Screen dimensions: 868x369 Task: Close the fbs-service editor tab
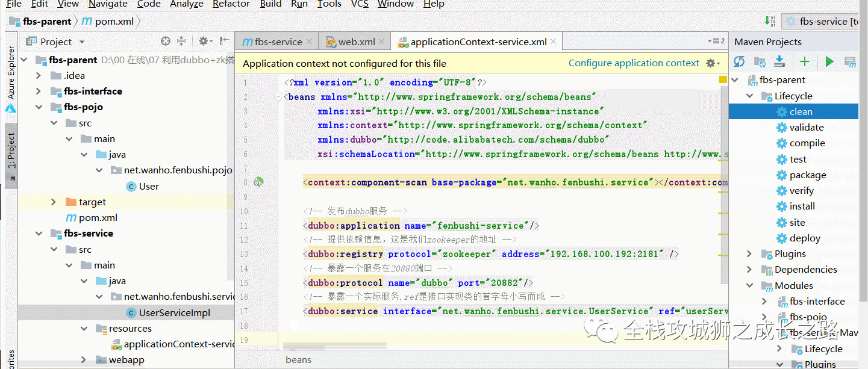pos(310,42)
